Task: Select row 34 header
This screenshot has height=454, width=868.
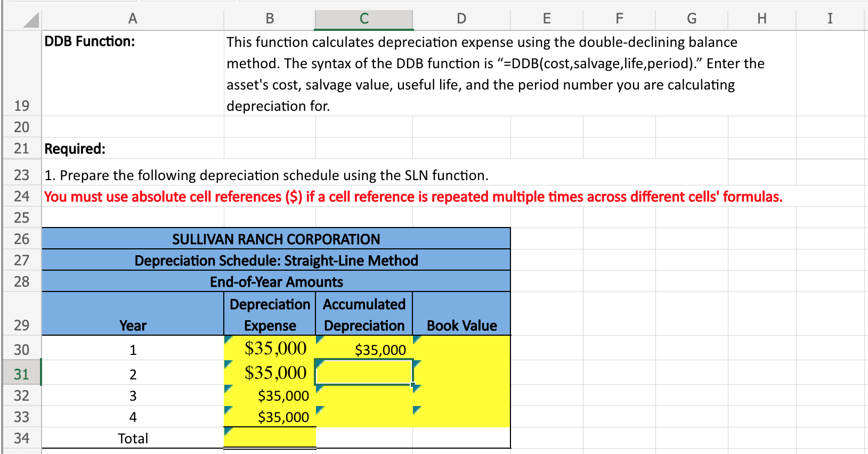Action: pyautogui.click(x=21, y=438)
